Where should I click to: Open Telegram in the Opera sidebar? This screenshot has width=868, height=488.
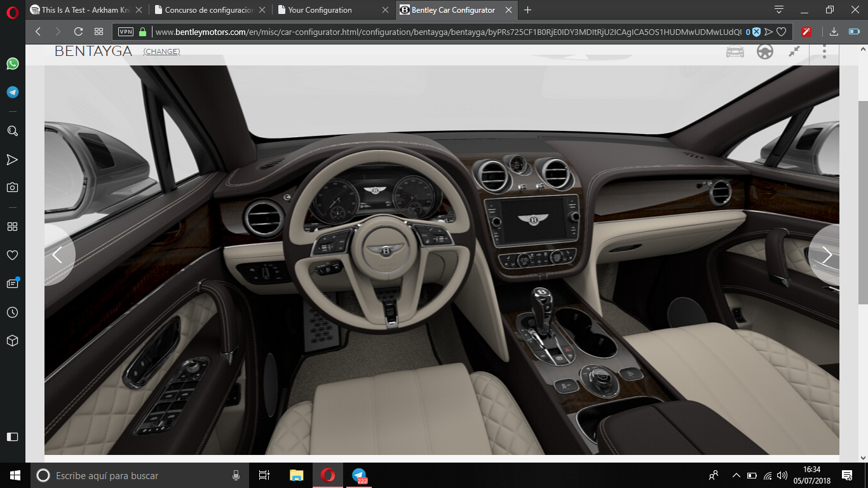(12, 92)
